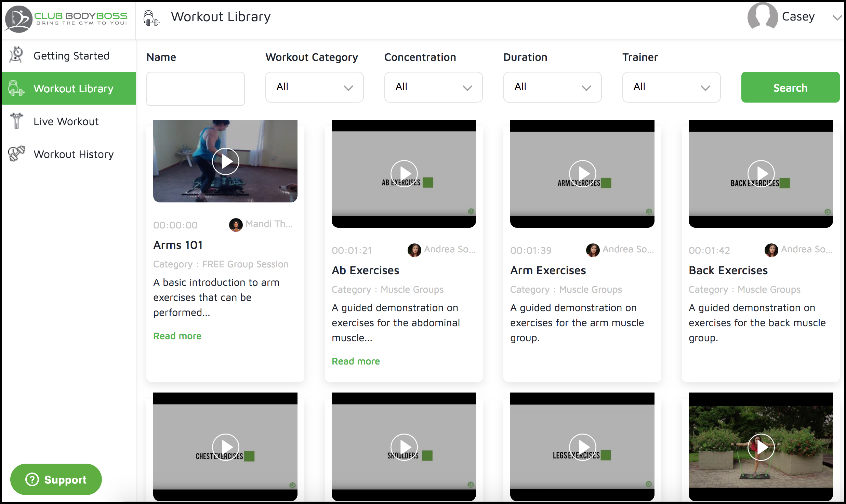Open the Arm Exercises title
The width and height of the screenshot is (846, 504).
[548, 270]
